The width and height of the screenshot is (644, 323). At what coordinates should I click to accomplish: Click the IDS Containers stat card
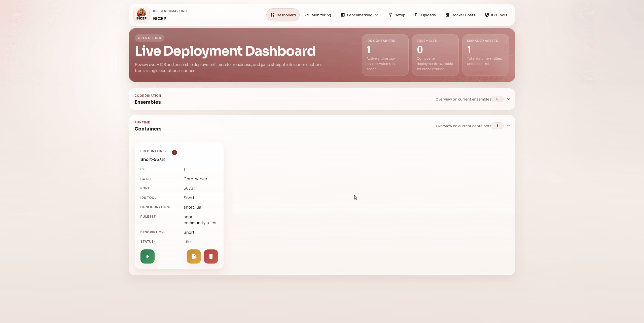point(385,55)
